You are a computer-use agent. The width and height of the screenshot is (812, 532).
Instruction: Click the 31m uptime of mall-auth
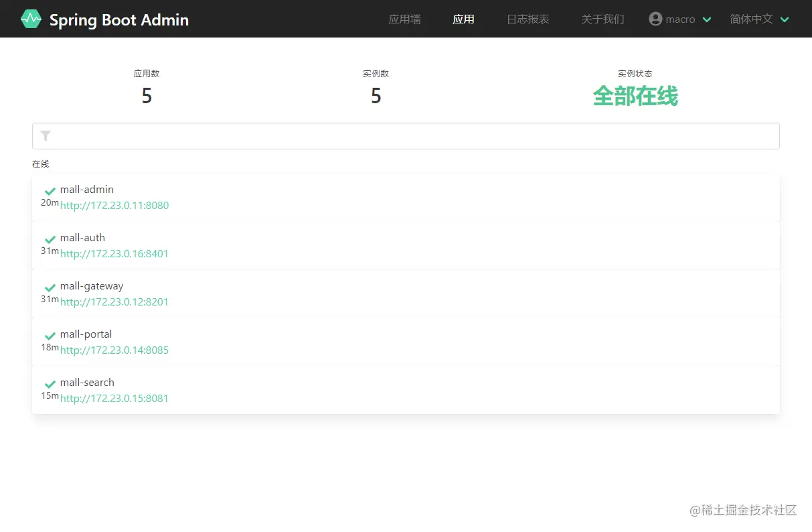[x=50, y=251]
